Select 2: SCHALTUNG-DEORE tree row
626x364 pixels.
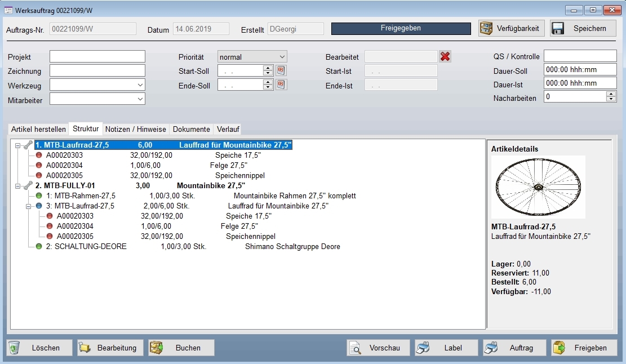tap(193, 247)
